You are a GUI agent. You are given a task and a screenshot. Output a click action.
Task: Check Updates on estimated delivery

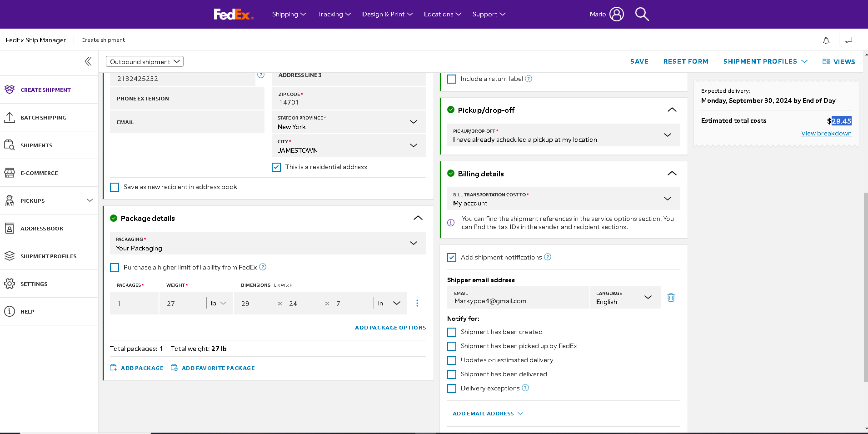(x=452, y=360)
